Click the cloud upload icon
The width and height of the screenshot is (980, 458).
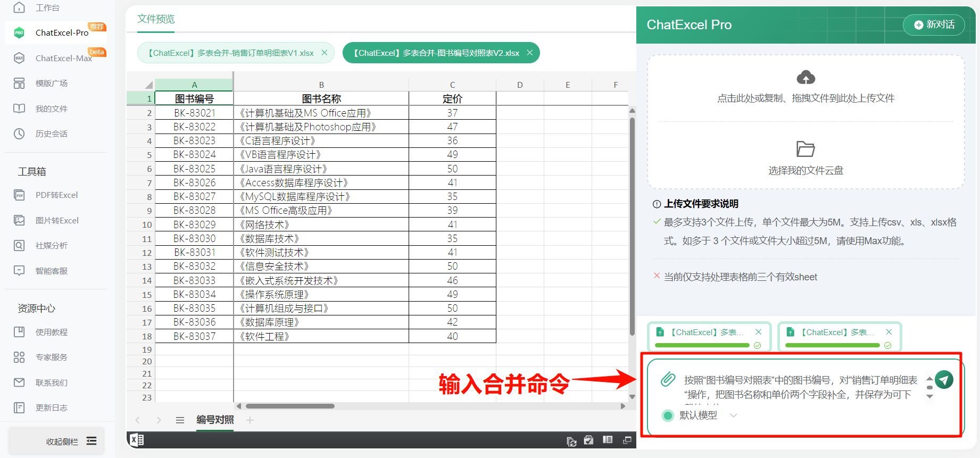[805, 78]
